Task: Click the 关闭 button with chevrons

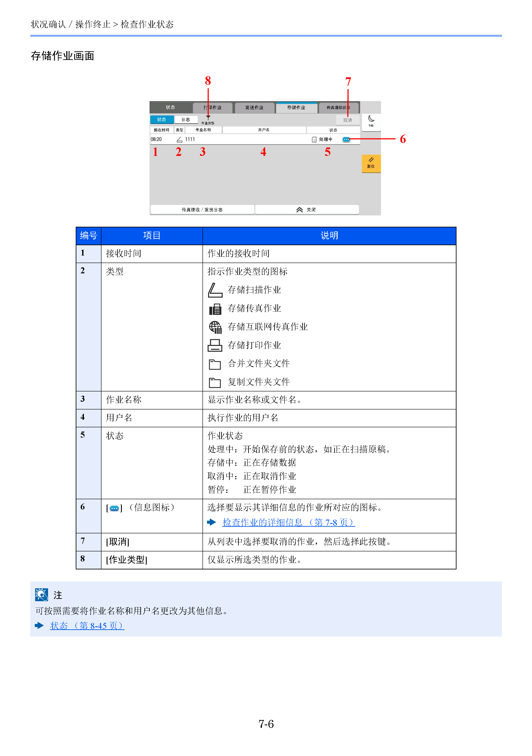Action: 307,210
